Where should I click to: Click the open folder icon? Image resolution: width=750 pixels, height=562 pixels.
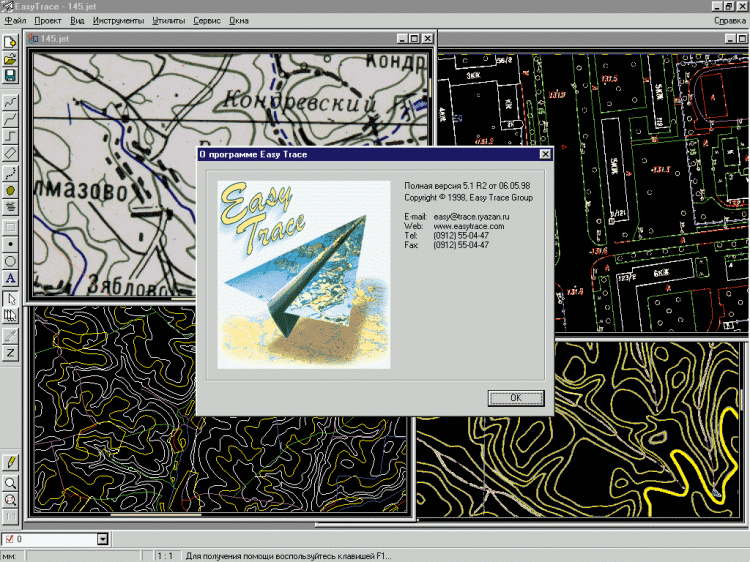click(10, 59)
